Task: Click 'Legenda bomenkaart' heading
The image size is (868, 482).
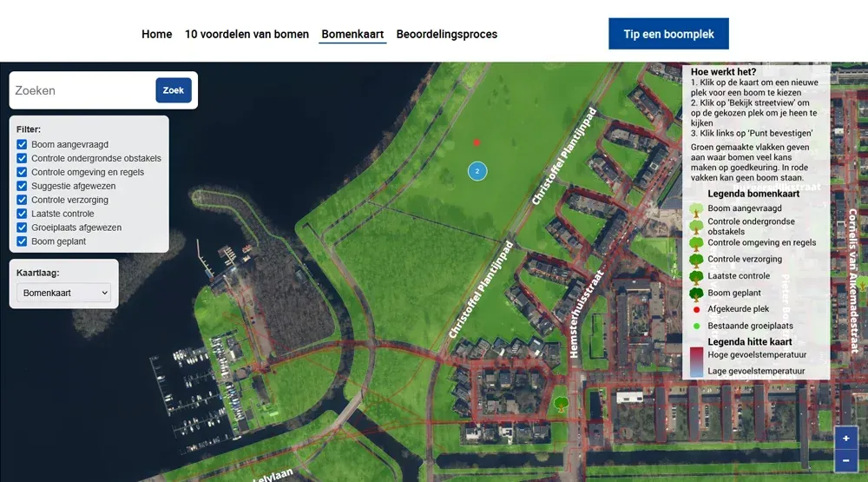Action: point(753,194)
